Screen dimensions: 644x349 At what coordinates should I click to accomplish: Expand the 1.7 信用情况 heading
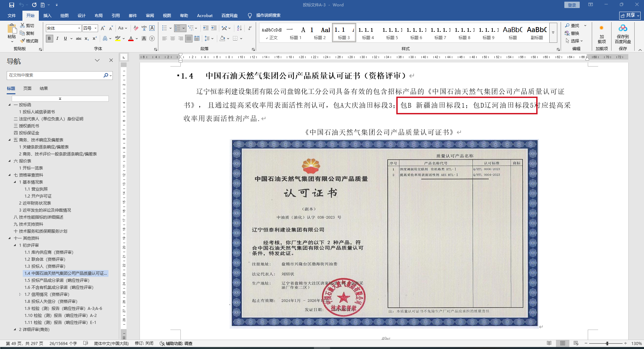(20, 295)
